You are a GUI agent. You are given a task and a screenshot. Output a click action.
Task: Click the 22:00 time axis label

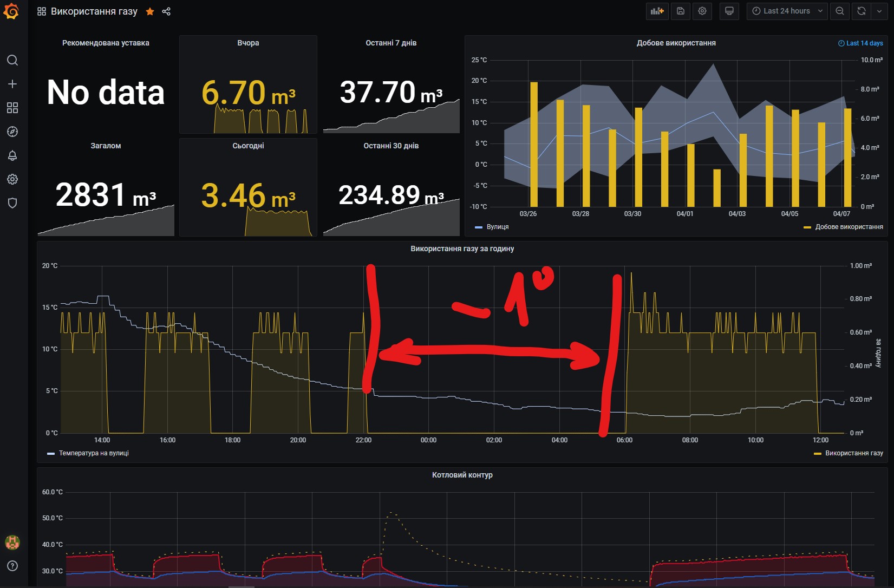pos(363,440)
